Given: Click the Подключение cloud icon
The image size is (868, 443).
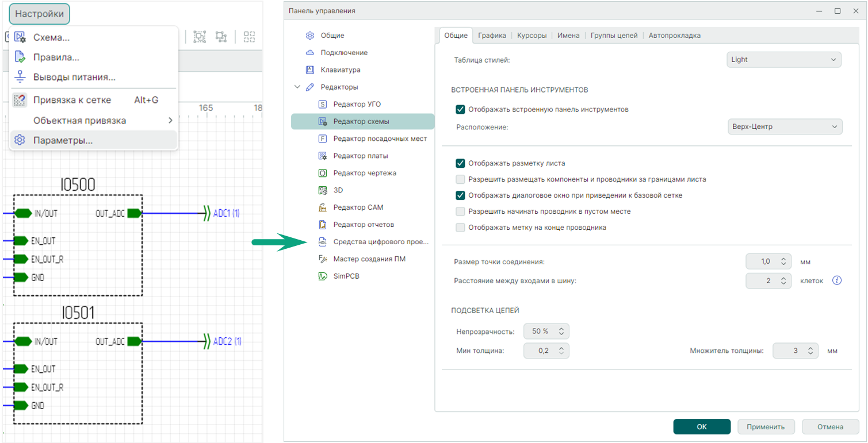Looking at the screenshot, I should click(310, 52).
